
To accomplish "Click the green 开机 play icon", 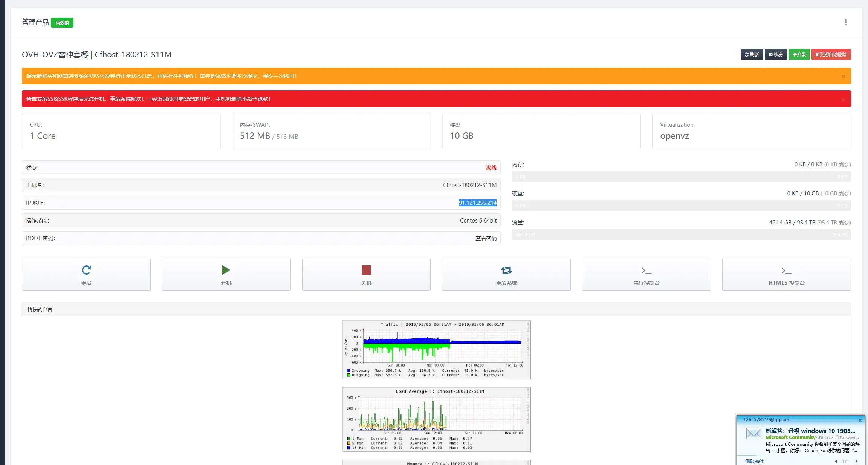I will 226,270.
